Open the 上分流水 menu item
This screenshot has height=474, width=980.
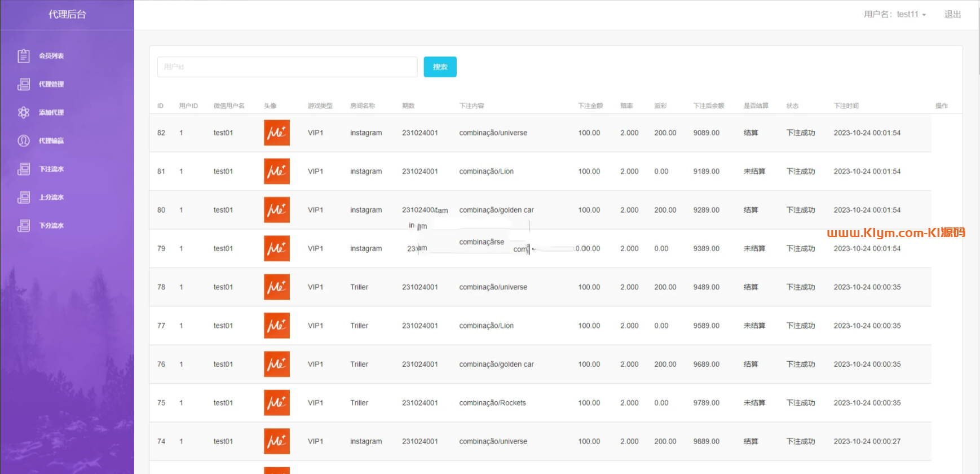51,197
